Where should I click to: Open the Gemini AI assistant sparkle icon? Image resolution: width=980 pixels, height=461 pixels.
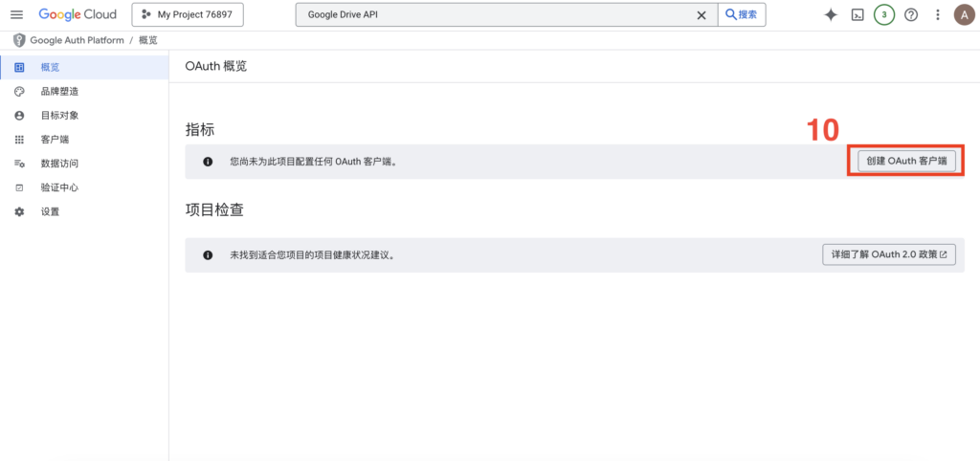click(831, 14)
